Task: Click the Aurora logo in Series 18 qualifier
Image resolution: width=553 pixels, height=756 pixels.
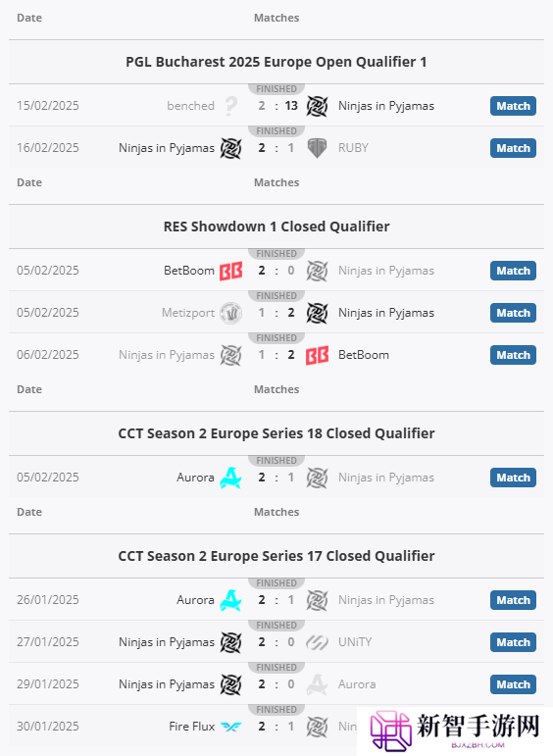Action: point(231,478)
